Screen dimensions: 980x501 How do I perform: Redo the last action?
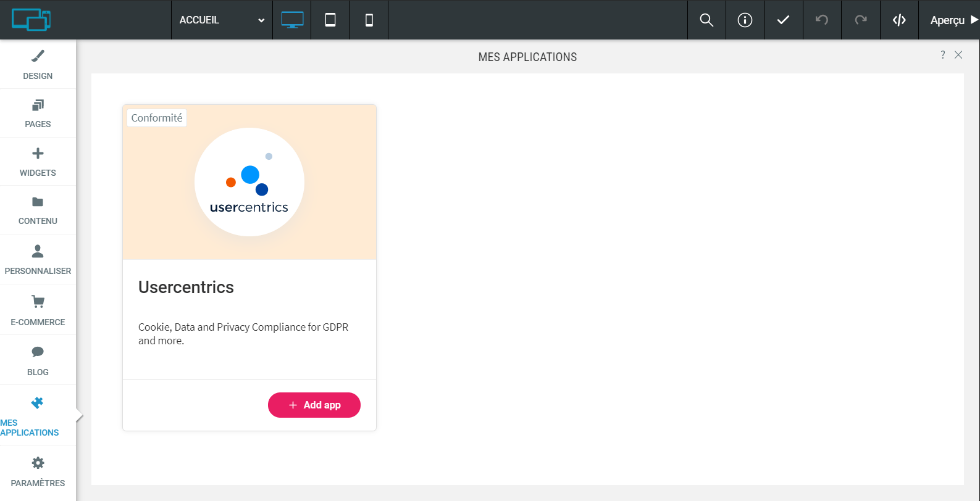(861, 20)
